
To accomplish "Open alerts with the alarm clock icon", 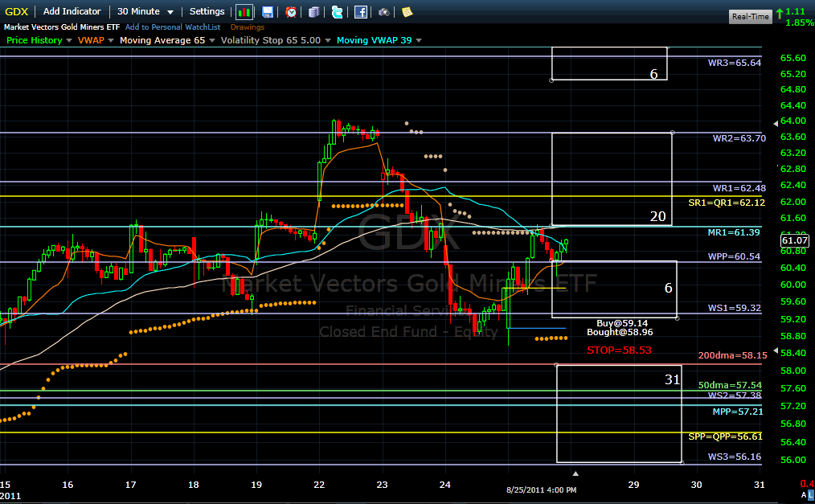I will tap(291, 12).
